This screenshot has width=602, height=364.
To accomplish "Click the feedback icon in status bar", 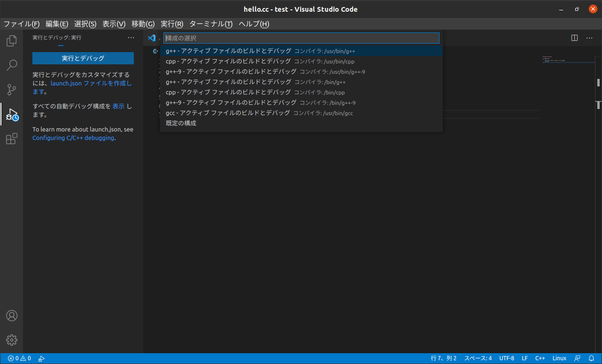I will pos(577,358).
